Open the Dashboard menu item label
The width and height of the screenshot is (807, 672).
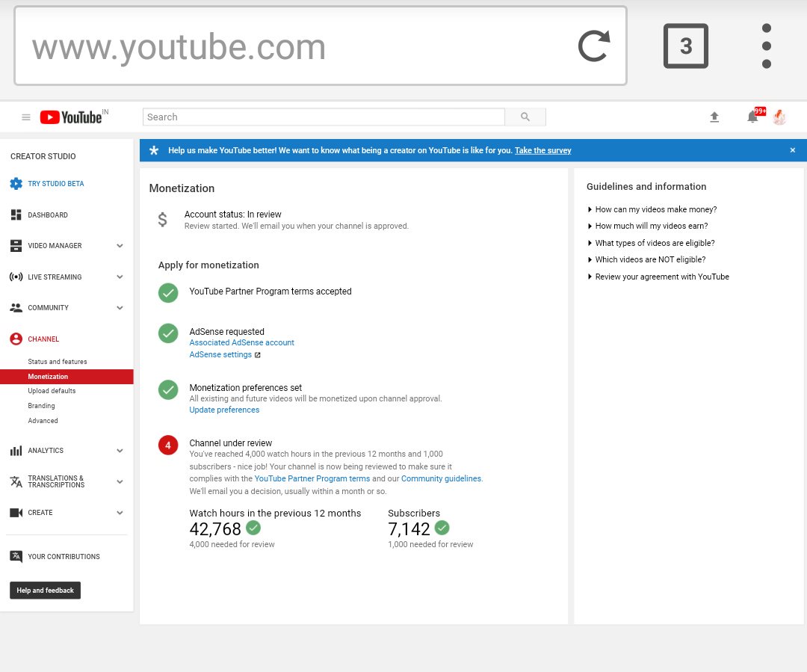pyautogui.click(x=48, y=215)
